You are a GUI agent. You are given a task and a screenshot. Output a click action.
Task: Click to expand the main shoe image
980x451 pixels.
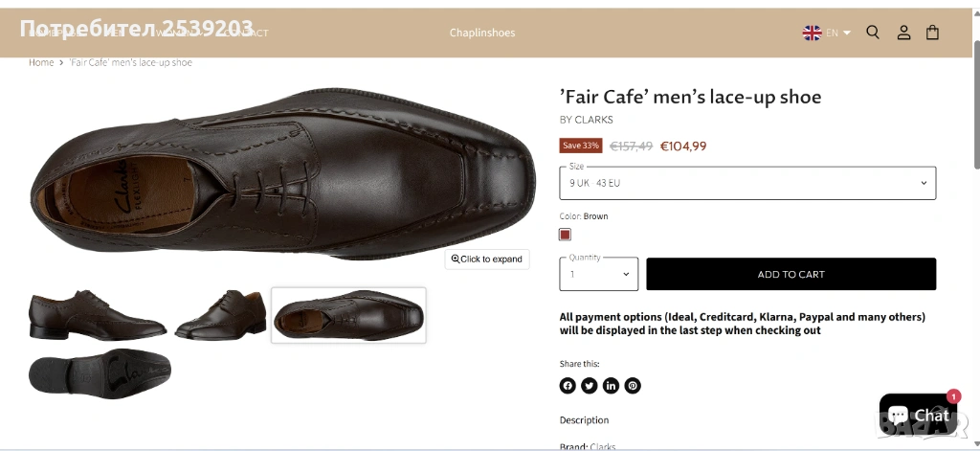pyautogui.click(x=487, y=259)
